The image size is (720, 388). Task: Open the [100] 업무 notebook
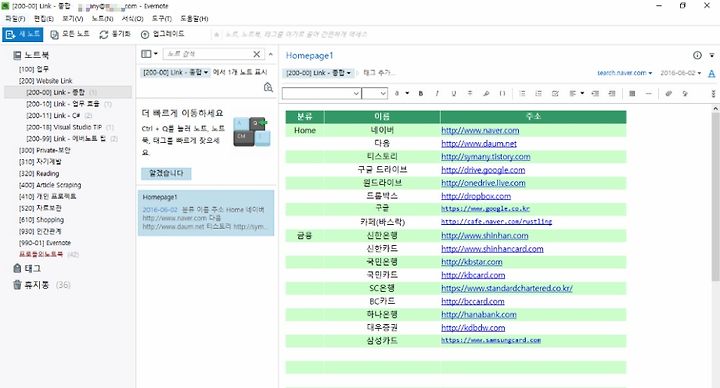pos(34,69)
